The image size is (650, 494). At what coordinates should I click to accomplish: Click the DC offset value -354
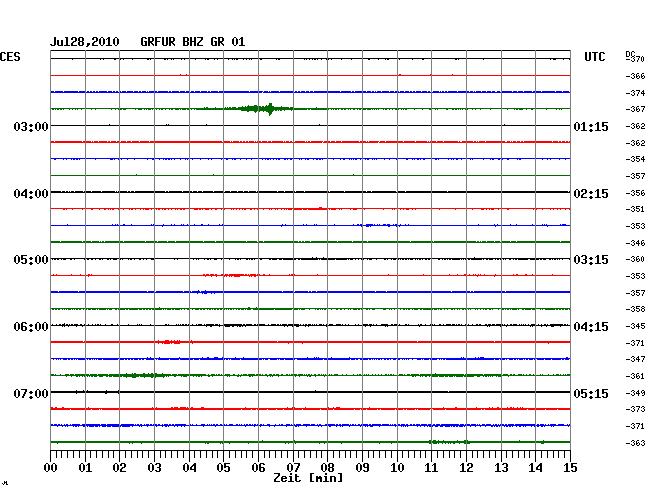[635, 159]
